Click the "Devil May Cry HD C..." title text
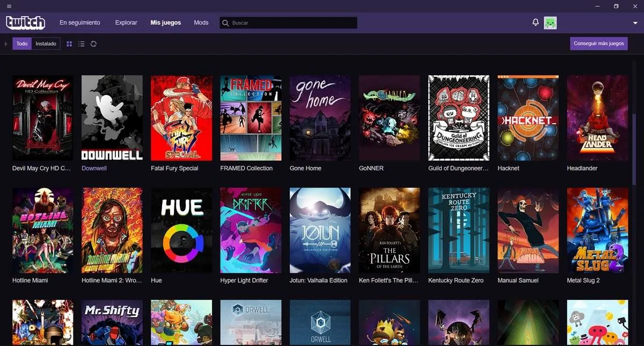The image size is (644, 346). [42, 168]
